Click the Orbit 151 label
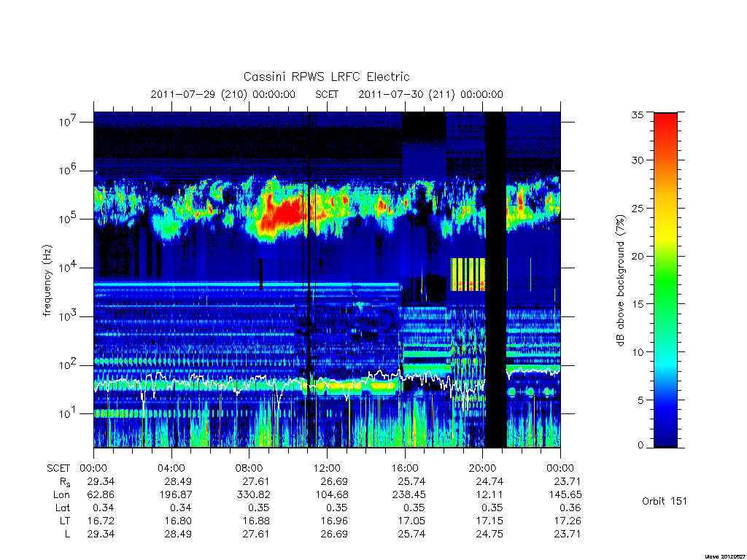 tap(665, 501)
